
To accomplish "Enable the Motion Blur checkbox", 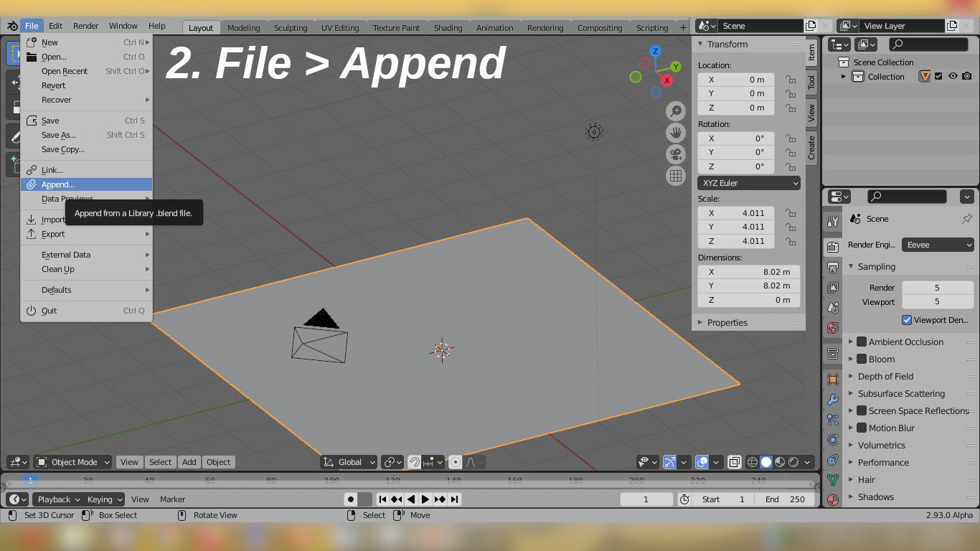I will pyautogui.click(x=862, y=428).
